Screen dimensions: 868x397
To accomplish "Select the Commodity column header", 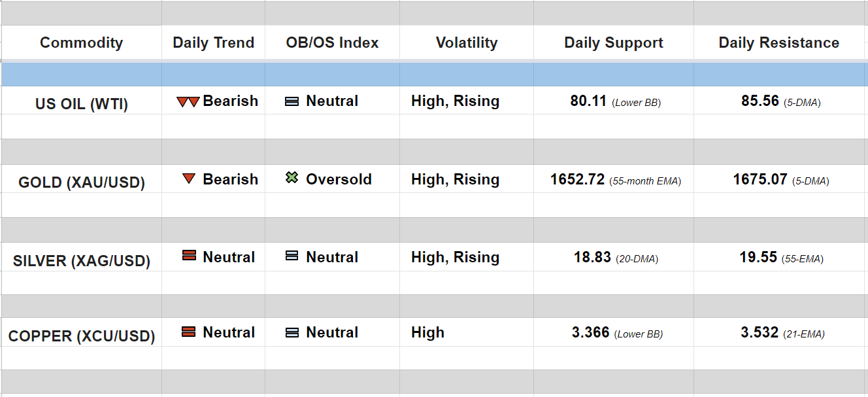I will (x=81, y=43).
